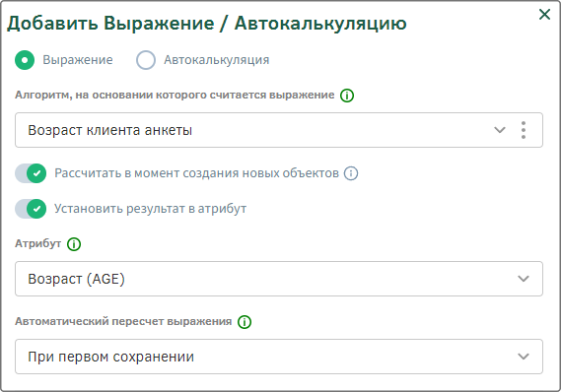Viewport: 561px width, 392px height.
Task: Open the Возраст (AGE) attribute dropdown
Action: pyautogui.click(x=279, y=279)
